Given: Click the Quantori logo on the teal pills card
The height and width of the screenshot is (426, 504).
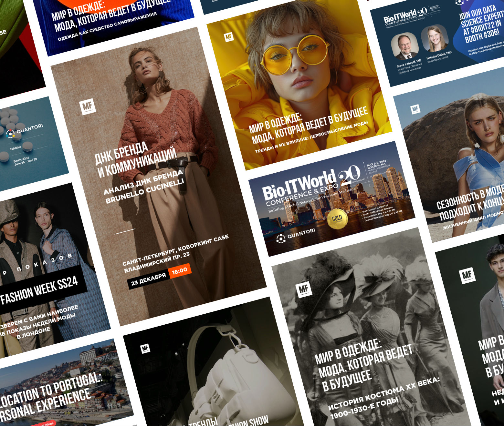Looking at the screenshot, I should click(x=25, y=130).
